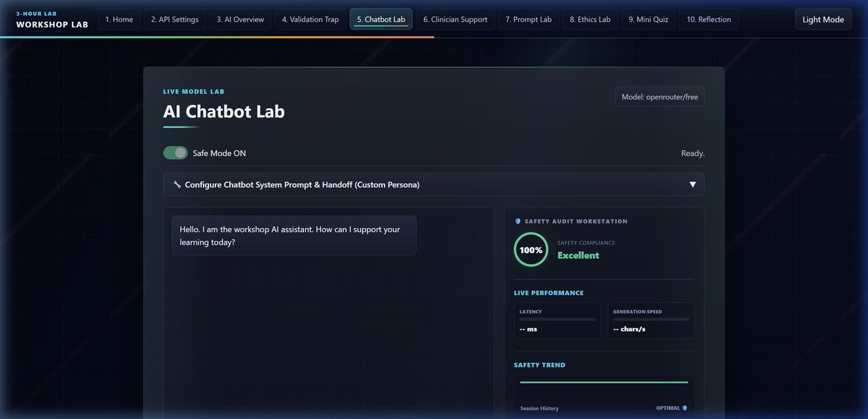The height and width of the screenshot is (419, 868).
Task: Expand the chatbot system prompt dropdown arrow
Action: click(x=693, y=184)
